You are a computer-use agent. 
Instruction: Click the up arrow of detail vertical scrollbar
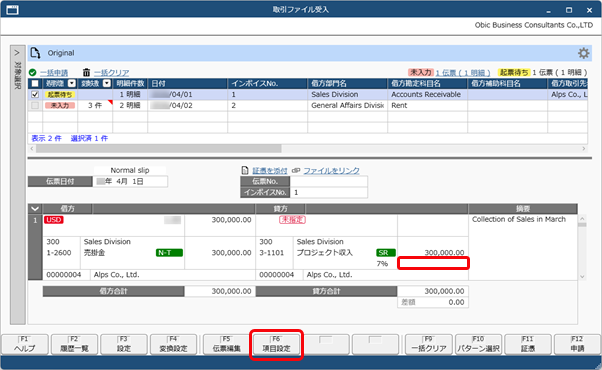point(582,218)
